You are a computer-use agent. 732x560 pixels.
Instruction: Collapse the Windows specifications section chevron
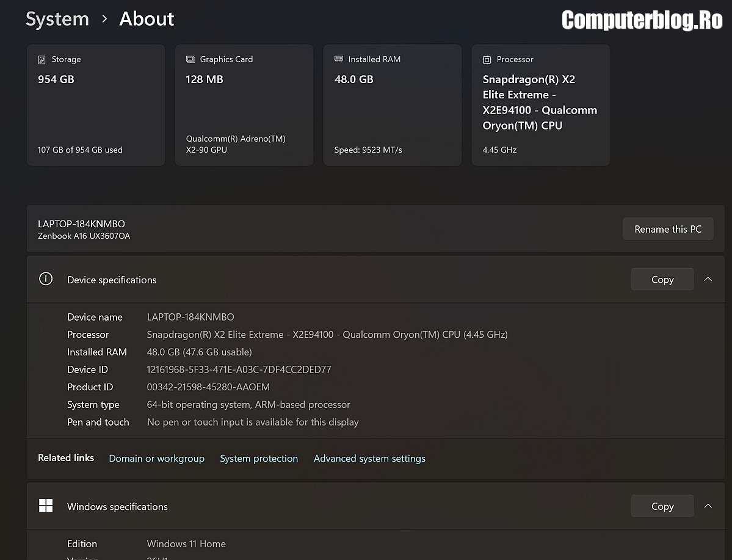point(708,506)
